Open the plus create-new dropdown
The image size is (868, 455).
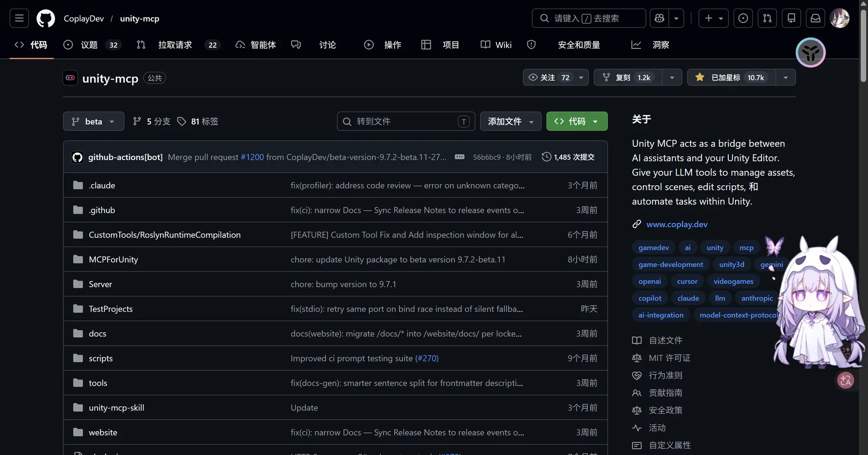(x=713, y=19)
